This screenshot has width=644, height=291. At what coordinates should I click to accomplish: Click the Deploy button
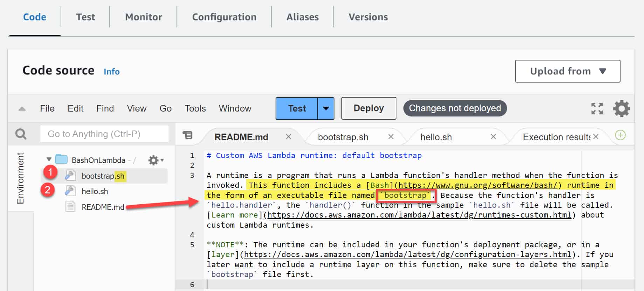[x=369, y=108]
